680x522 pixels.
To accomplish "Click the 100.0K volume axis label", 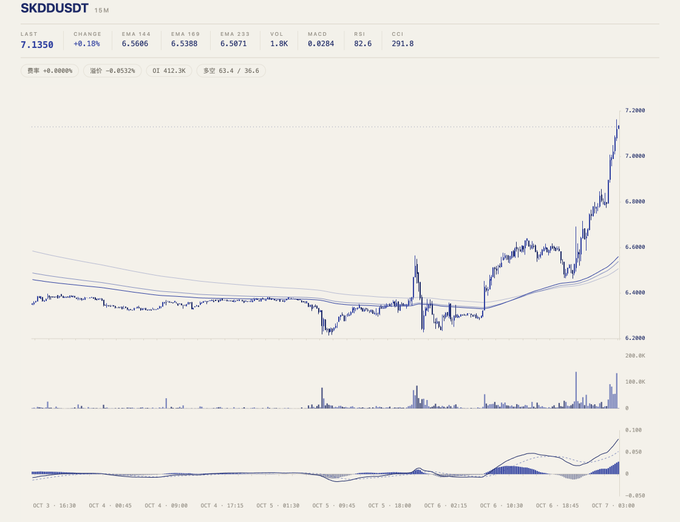I will coord(635,382).
